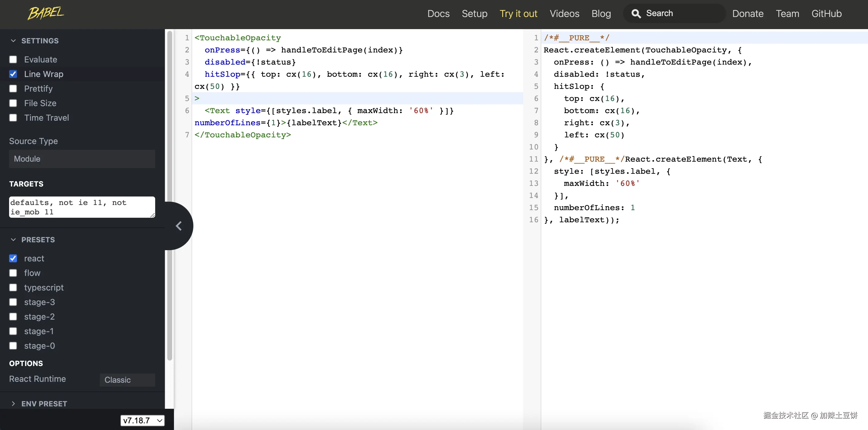The width and height of the screenshot is (868, 430).
Task: Open the GitHub link
Action: 826,13
